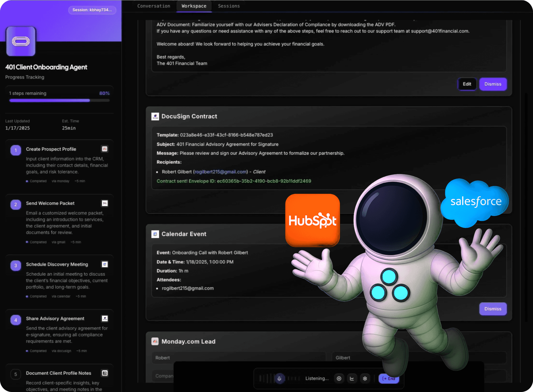Click 'via monday' under Create Prospect Profile

pyautogui.click(x=61, y=181)
